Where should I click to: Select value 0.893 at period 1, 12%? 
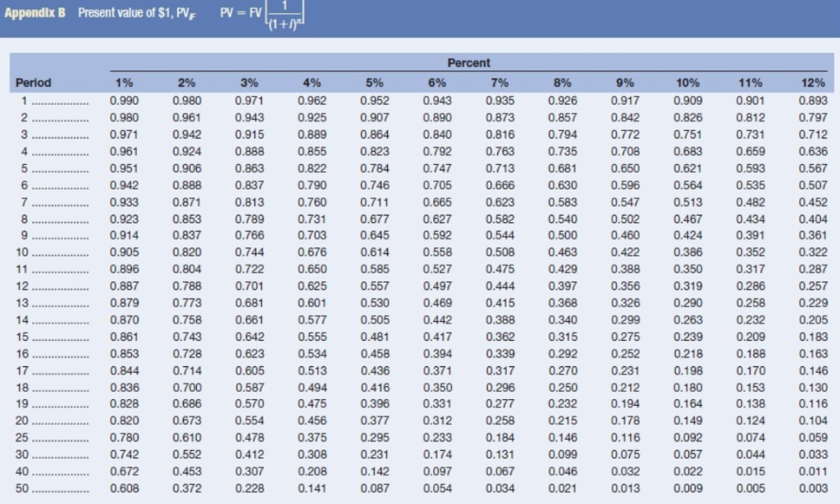(813, 101)
